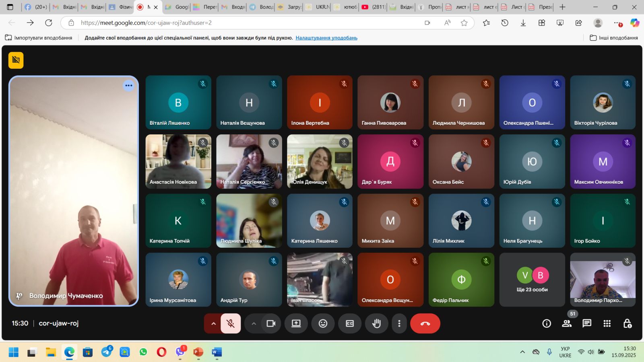Open meeting details info icon
The height and width of the screenshot is (362, 644).
click(x=547, y=323)
